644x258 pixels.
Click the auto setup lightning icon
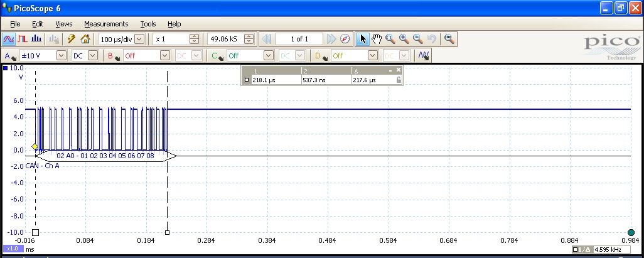(x=72, y=39)
